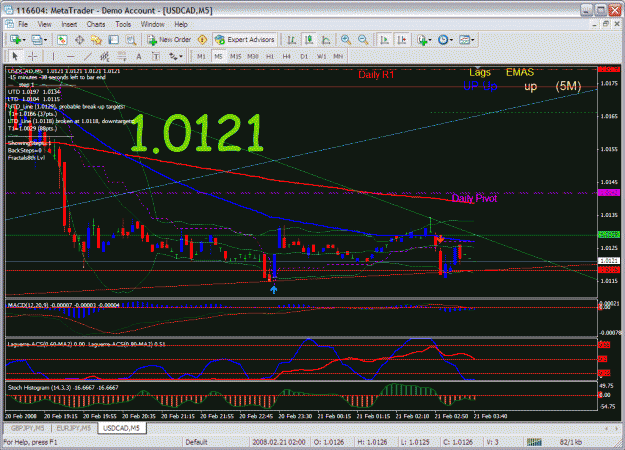Toggle the M5 timeframe button

click(x=218, y=57)
